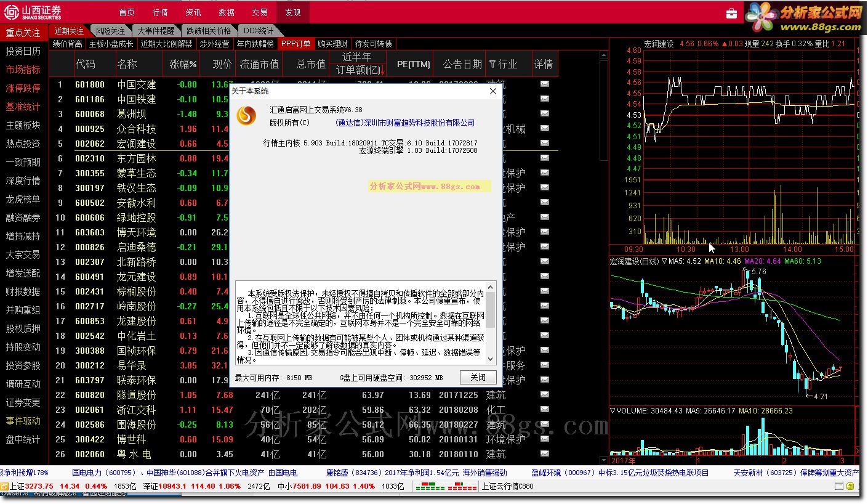
Task: Open the envelope icon in 蒙草生态 row
Action: pyautogui.click(x=544, y=173)
